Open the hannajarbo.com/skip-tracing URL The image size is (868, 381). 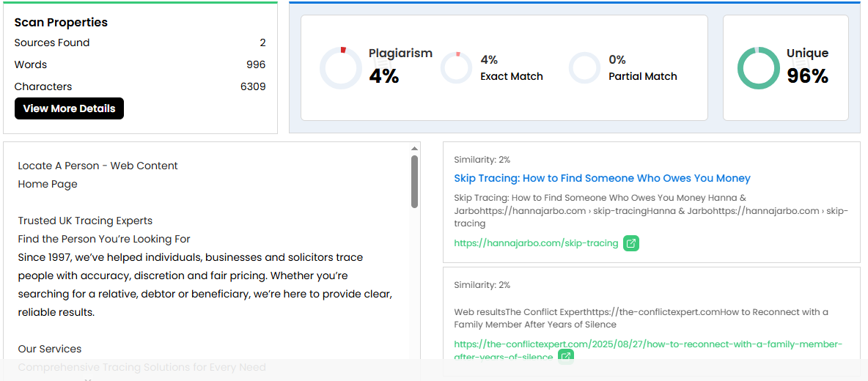pyautogui.click(x=536, y=243)
